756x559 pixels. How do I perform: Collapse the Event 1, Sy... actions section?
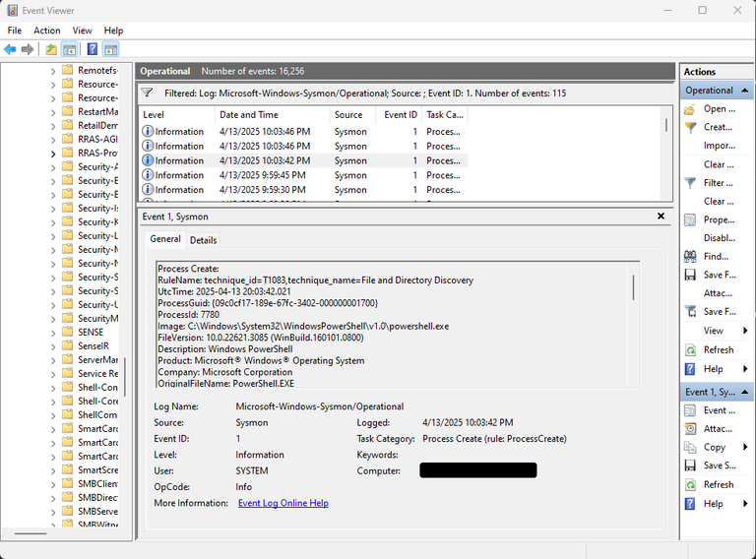point(744,393)
